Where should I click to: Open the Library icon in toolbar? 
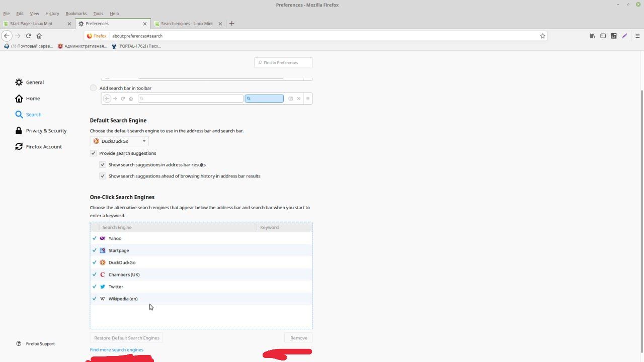point(592,36)
